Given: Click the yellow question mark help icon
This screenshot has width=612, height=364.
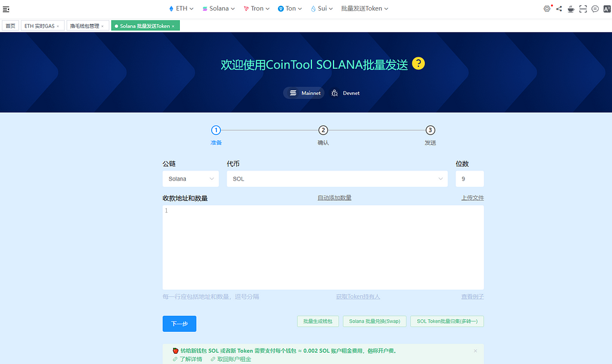Looking at the screenshot, I should (418, 64).
